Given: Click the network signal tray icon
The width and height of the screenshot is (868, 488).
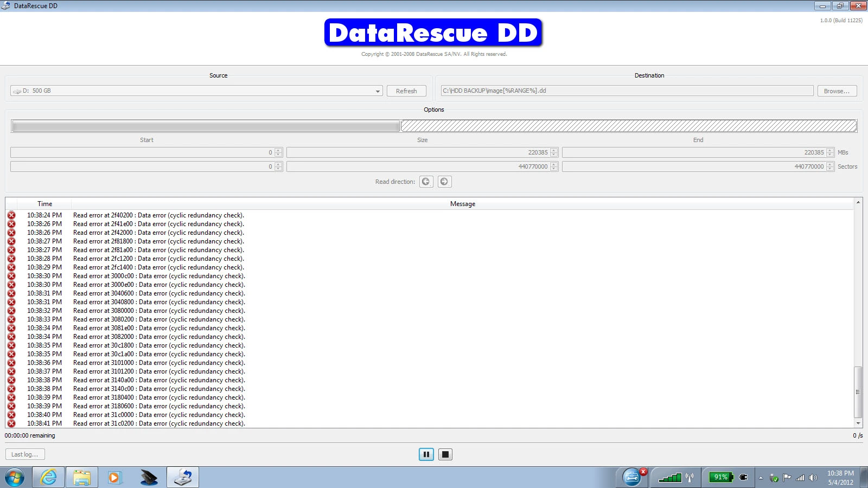Looking at the screenshot, I should [x=800, y=478].
